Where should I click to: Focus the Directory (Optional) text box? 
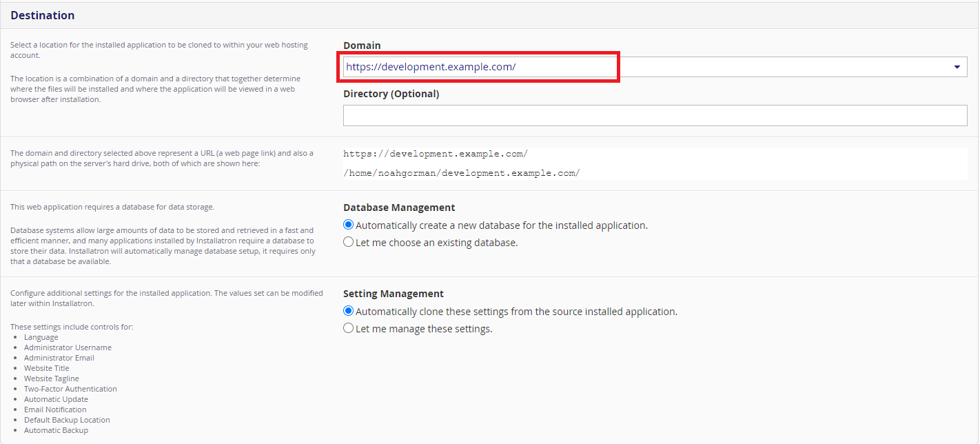(655, 115)
